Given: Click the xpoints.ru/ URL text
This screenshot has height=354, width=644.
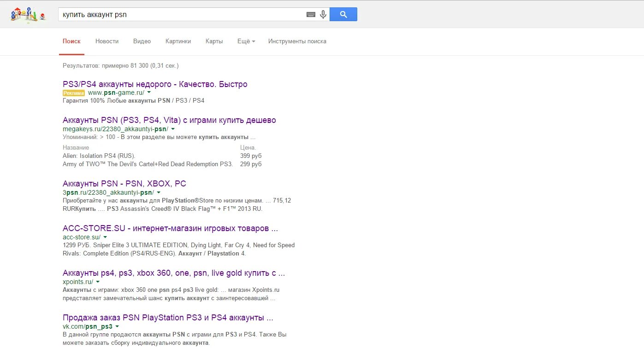Looking at the screenshot, I should 78,282.
